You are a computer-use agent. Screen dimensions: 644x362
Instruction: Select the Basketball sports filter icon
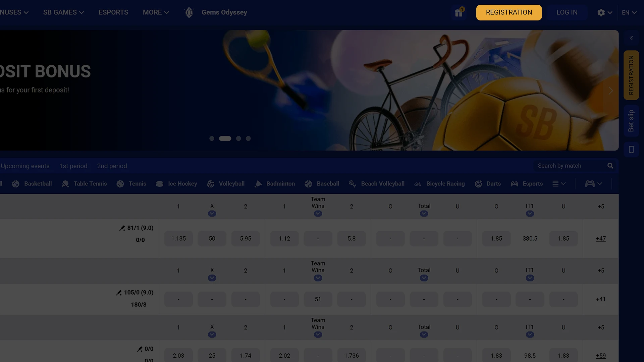pos(15,184)
